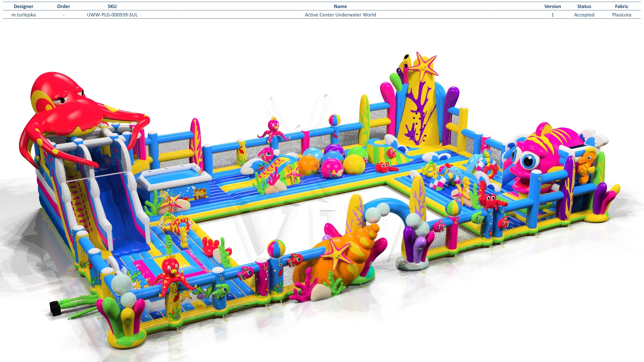644x362 pixels.
Task: Select the designer name m.turlejska
Action: 23,15
